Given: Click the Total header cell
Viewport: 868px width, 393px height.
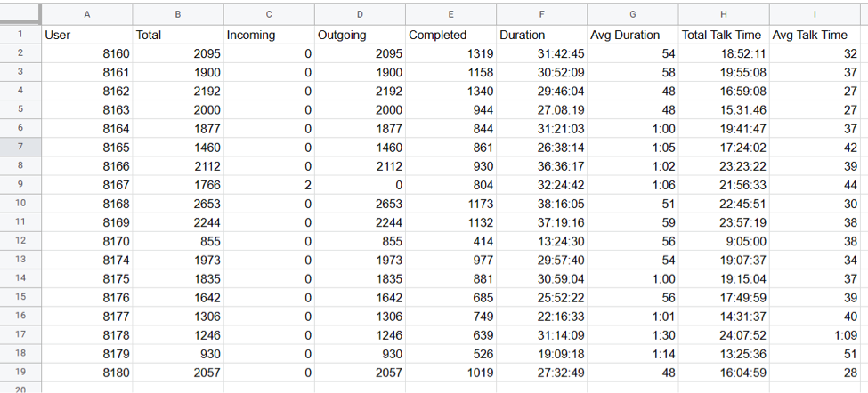Looking at the screenshot, I should 177,35.
